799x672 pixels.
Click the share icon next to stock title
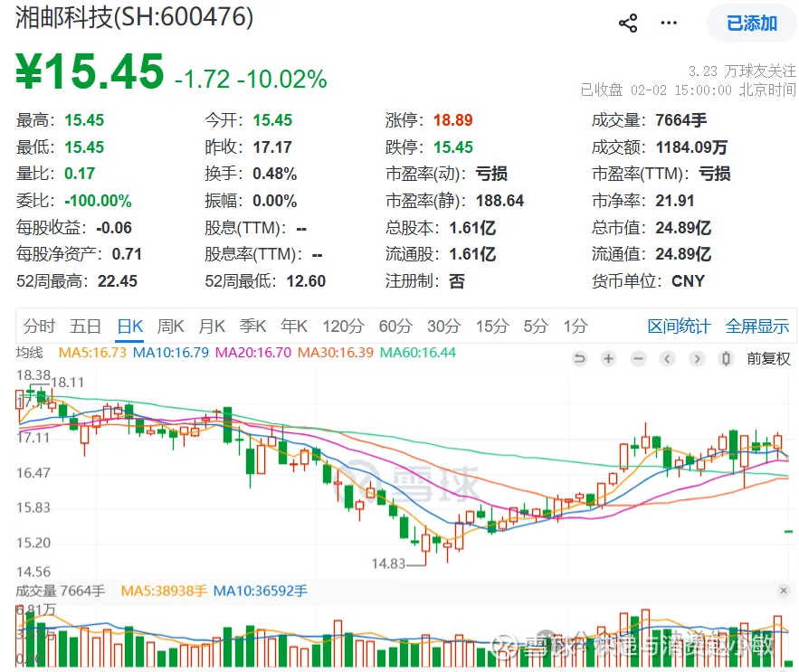click(628, 23)
